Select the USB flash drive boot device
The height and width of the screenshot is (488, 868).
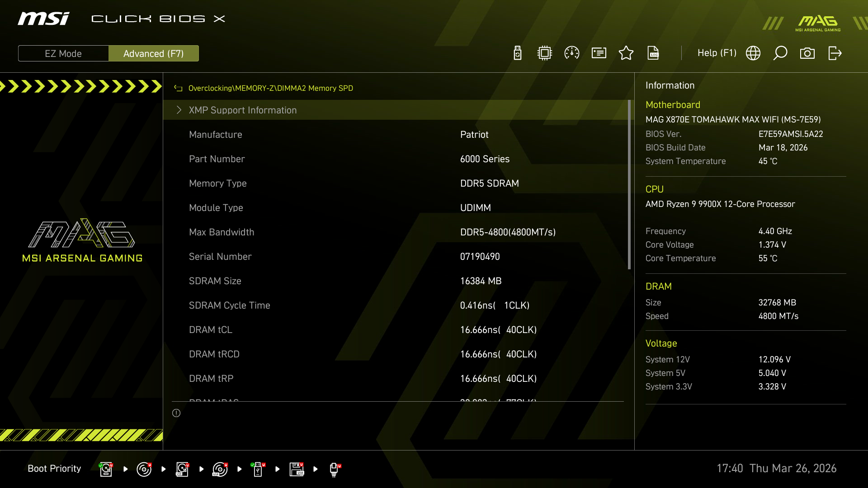click(258, 469)
